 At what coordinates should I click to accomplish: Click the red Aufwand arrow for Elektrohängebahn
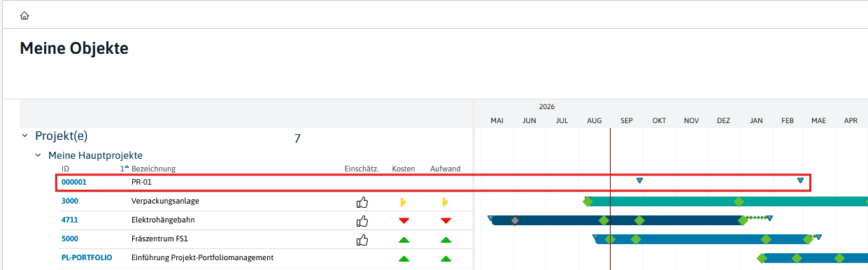[x=446, y=221]
